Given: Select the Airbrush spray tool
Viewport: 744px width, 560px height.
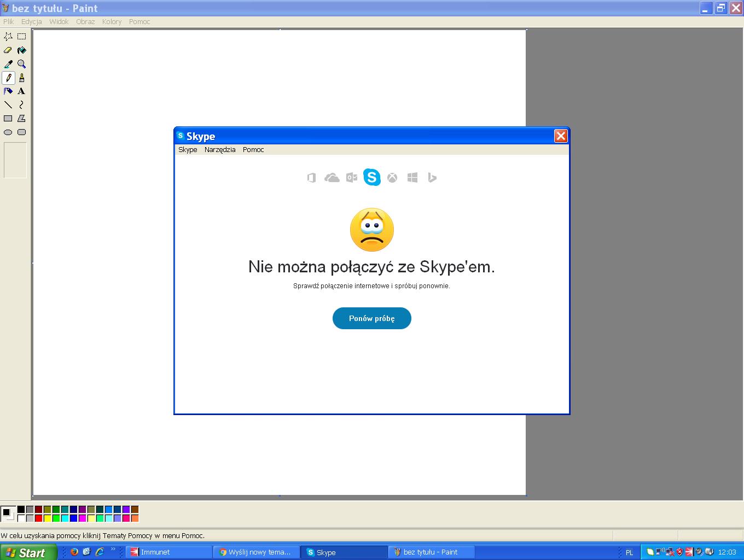Looking at the screenshot, I should (8, 91).
